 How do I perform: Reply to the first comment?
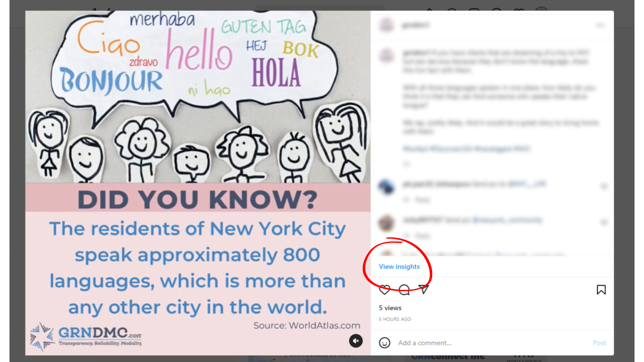point(423,200)
